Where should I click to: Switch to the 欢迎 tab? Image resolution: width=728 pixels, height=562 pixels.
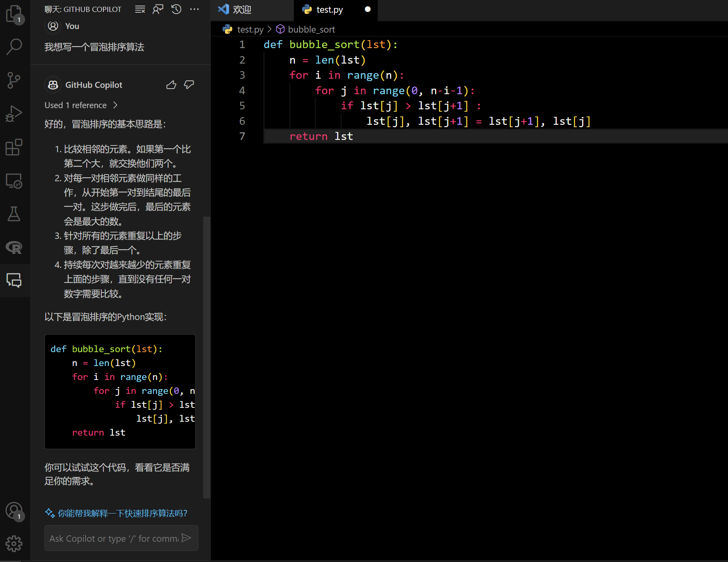click(252, 10)
